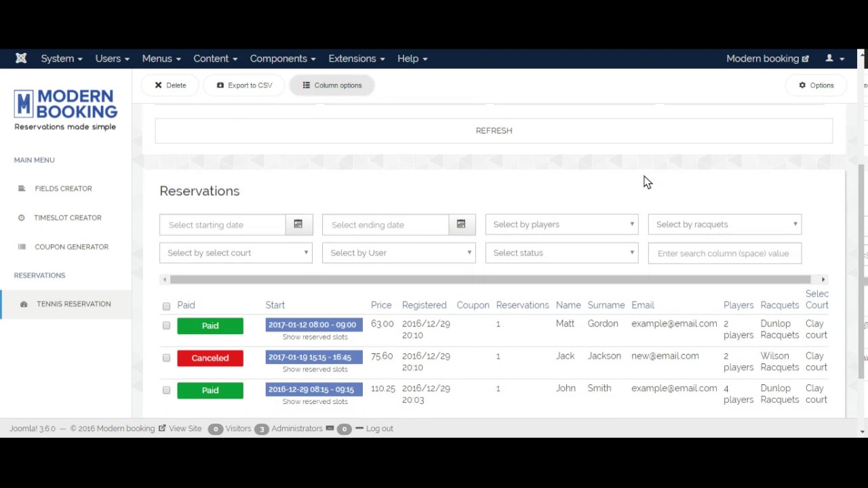
Task: Open calendar picker for starting date
Action: coord(298,224)
